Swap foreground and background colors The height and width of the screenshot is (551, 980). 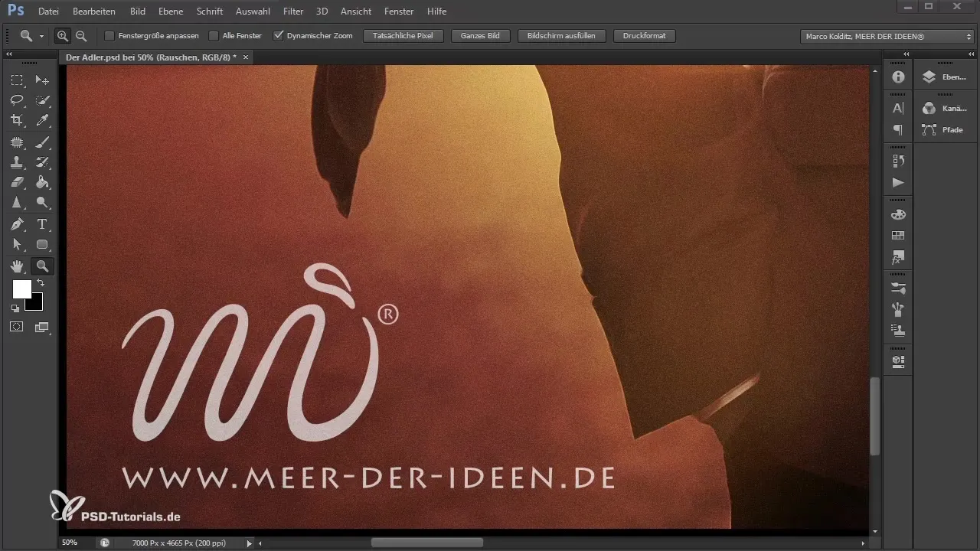41,283
